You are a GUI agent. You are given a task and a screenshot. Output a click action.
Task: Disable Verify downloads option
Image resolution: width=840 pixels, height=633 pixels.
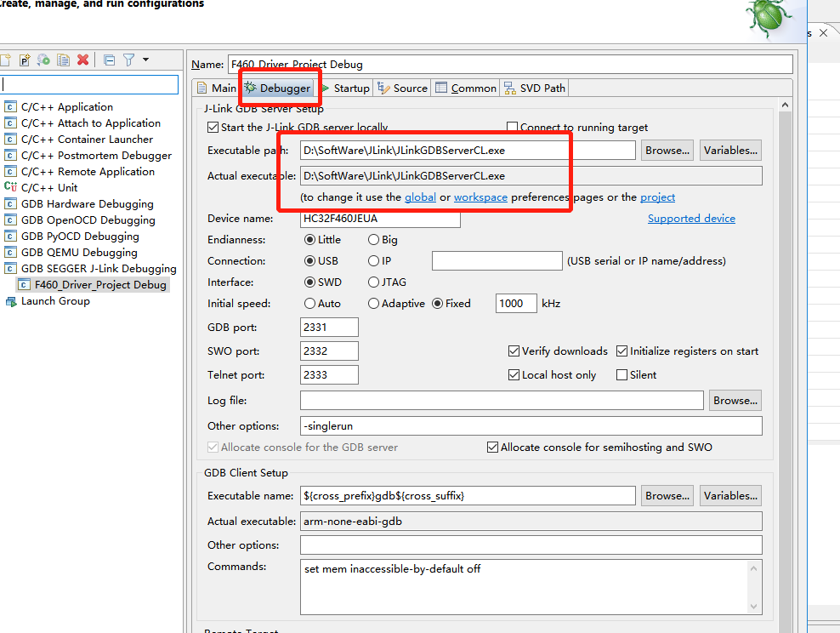(514, 351)
